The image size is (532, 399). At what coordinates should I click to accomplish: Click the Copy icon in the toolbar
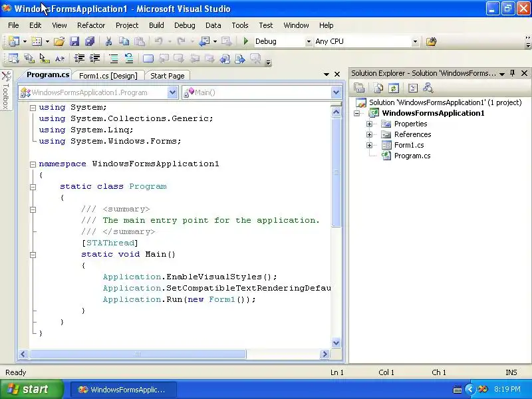click(x=124, y=41)
